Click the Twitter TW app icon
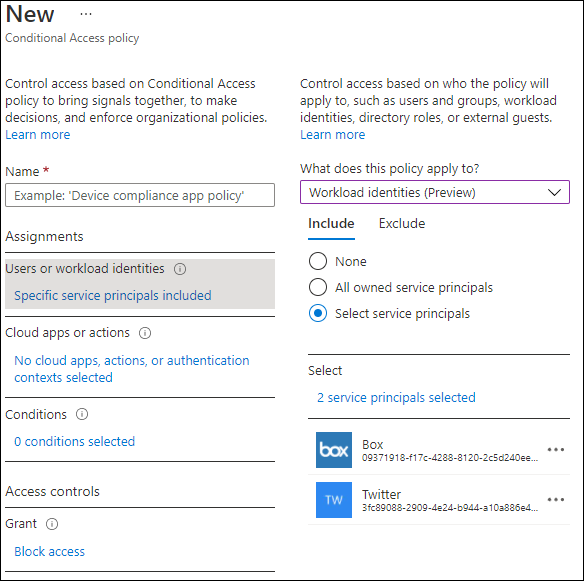Image resolution: width=584 pixels, height=581 pixels. pyautogui.click(x=334, y=500)
